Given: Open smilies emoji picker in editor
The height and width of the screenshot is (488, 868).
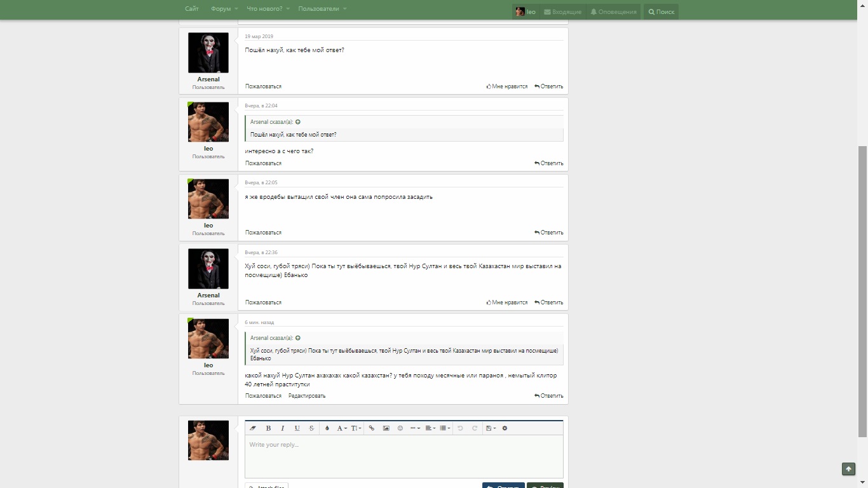Looking at the screenshot, I should click(x=400, y=428).
